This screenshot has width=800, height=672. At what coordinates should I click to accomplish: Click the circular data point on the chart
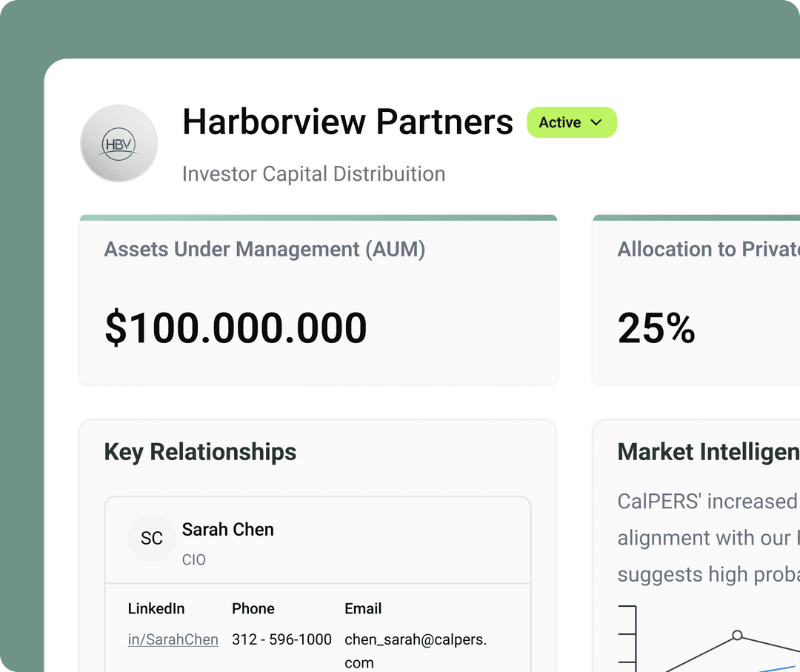point(737,636)
